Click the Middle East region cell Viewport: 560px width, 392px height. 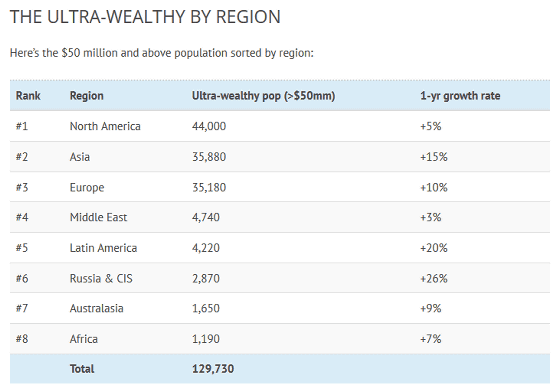pos(98,217)
